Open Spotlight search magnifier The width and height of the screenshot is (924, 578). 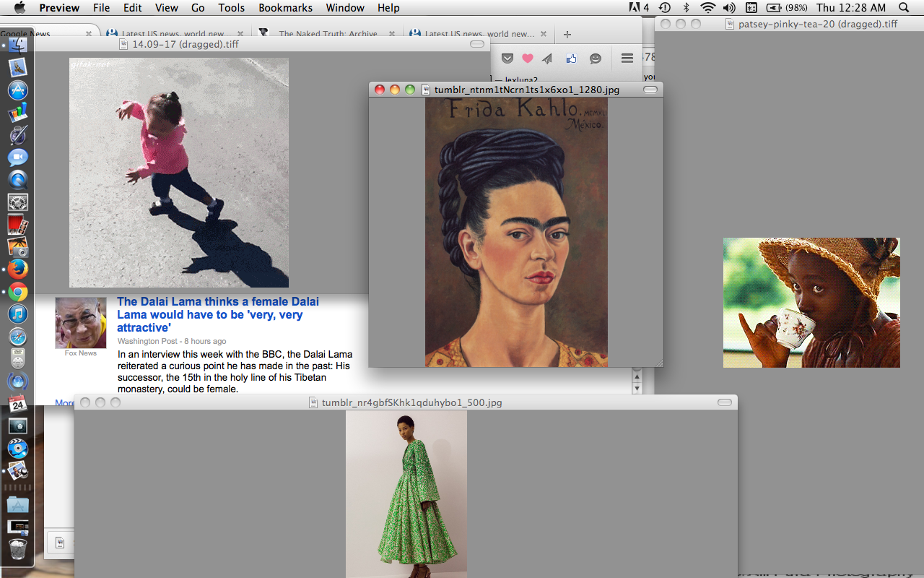tap(904, 8)
